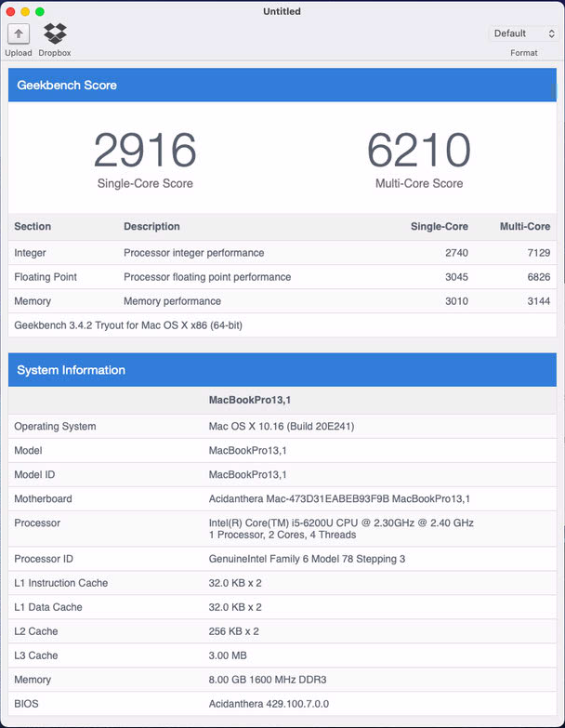Image resolution: width=565 pixels, height=728 pixels.
Task: Click the System Information header
Action: [x=282, y=370]
